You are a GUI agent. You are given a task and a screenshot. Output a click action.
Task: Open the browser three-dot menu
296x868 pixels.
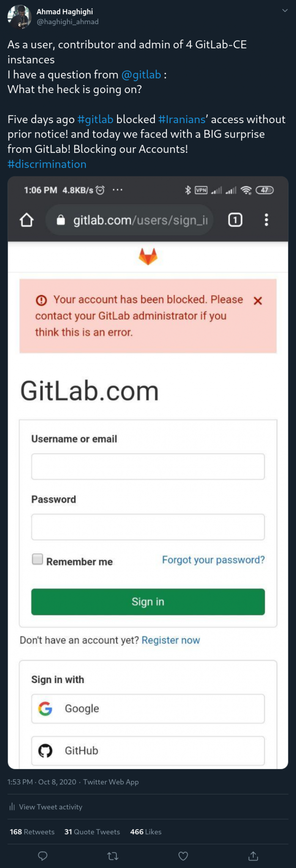point(266,220)
